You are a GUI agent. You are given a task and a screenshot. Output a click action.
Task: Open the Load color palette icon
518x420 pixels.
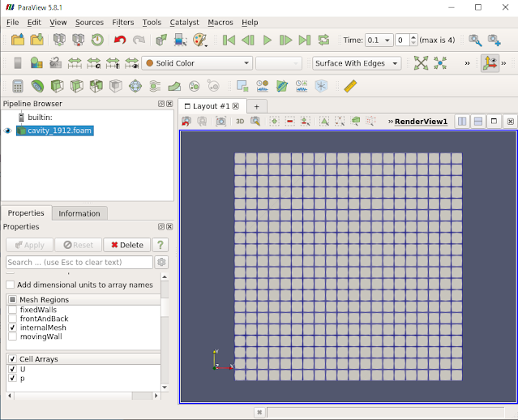[x=200, y=40]
